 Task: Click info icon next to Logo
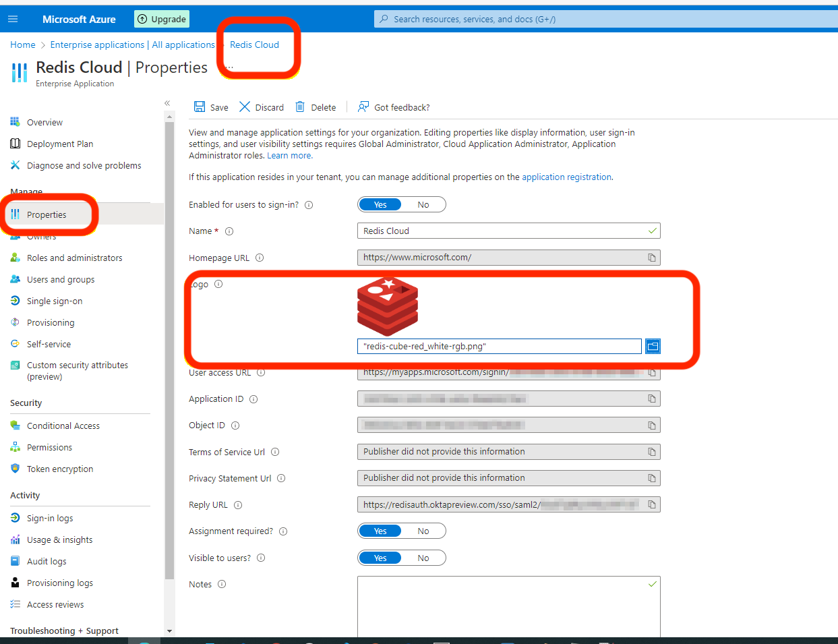[218, 284]
